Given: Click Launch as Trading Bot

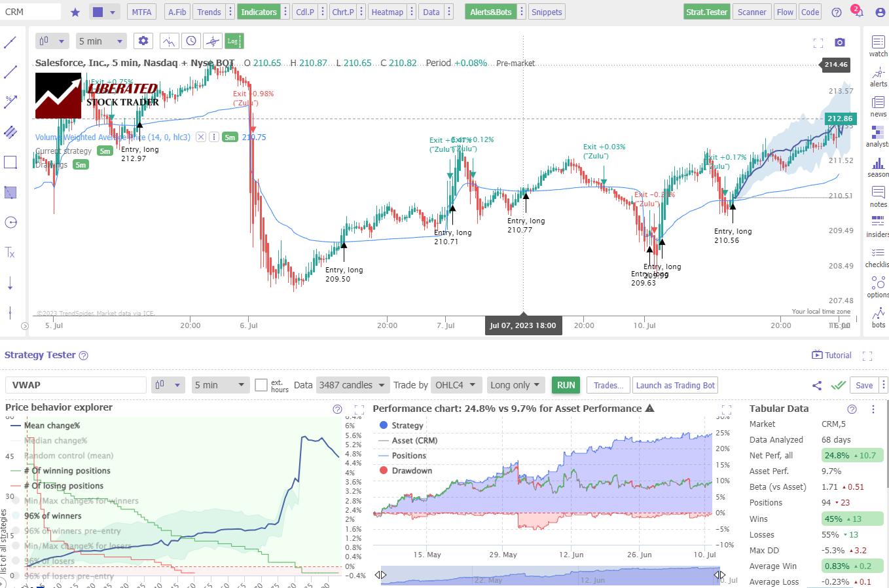Looking at the screenshot, I should [675, 385].
